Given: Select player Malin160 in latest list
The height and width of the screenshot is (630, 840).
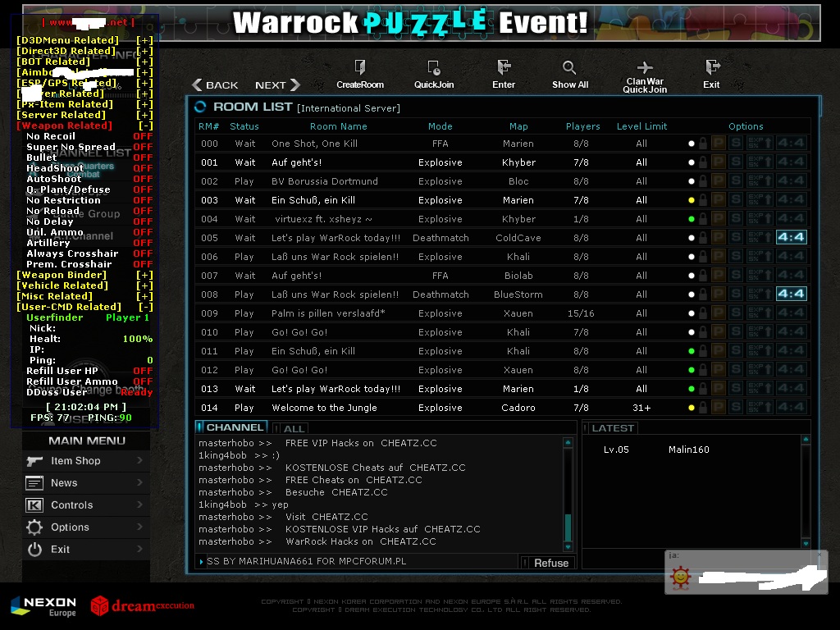Looking at the screenshot, I should (x=688, y=450).
